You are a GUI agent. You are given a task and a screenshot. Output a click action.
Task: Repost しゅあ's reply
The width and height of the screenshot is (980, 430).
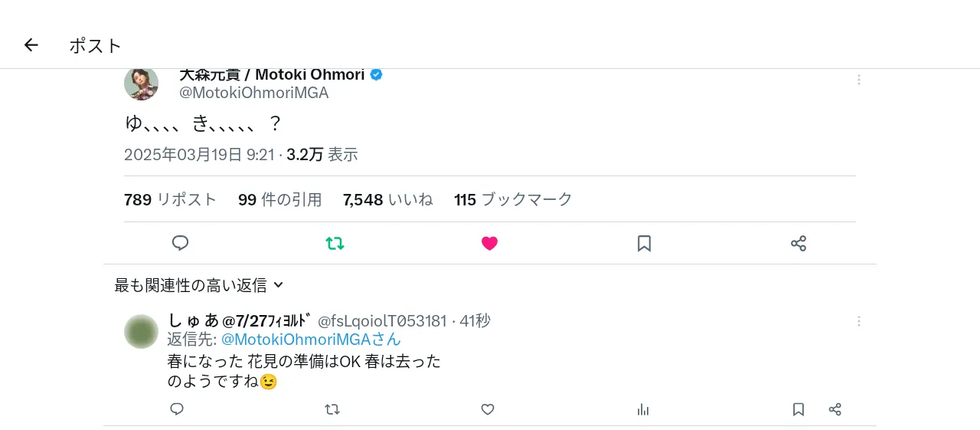(x=332, y=409)
